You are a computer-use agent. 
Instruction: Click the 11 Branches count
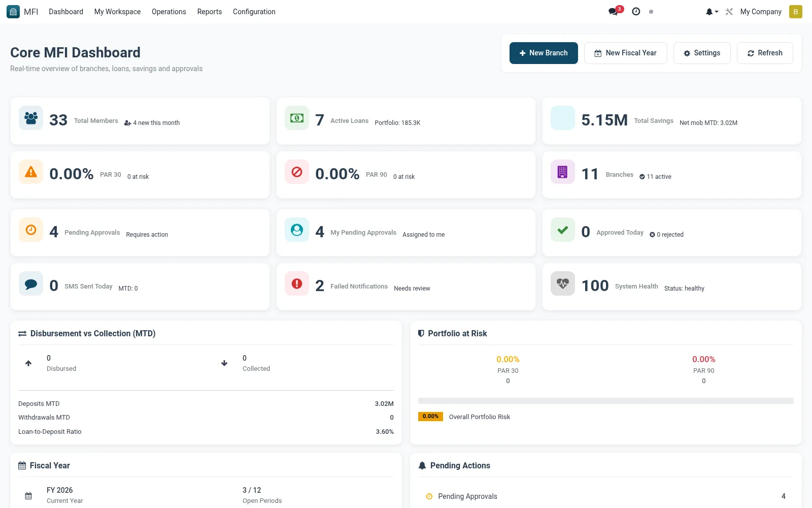coord(590,174)
